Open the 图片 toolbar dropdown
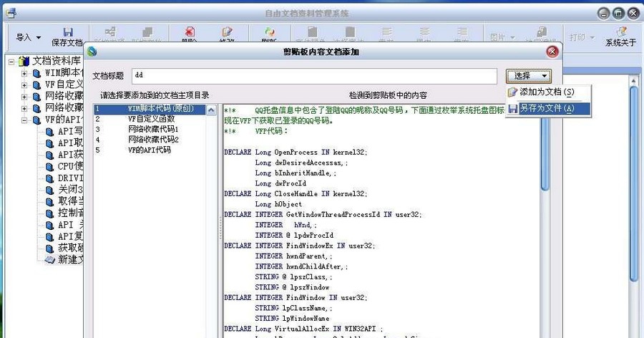This screenshot has width=644, height=338. 502,37
